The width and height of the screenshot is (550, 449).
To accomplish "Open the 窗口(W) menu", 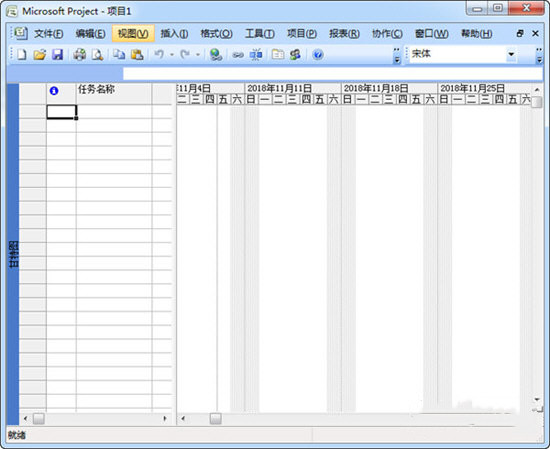I will (431, 34).
